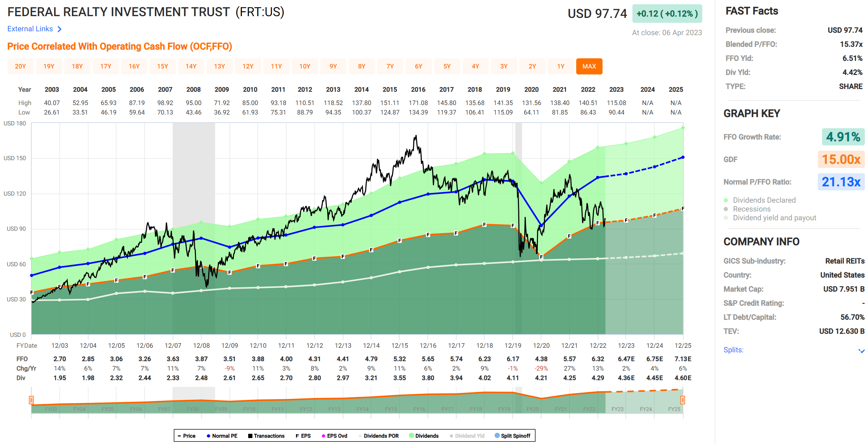Viewport: 868px width, 444px height.
Task: Select the 20Y time range tab
Action: pyautogui.click(x=20, y=66)
